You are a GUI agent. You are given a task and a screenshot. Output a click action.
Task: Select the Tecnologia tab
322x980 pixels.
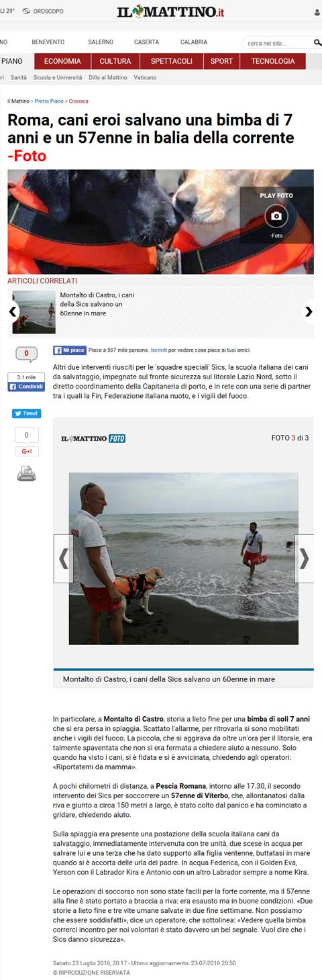(273, 61)
